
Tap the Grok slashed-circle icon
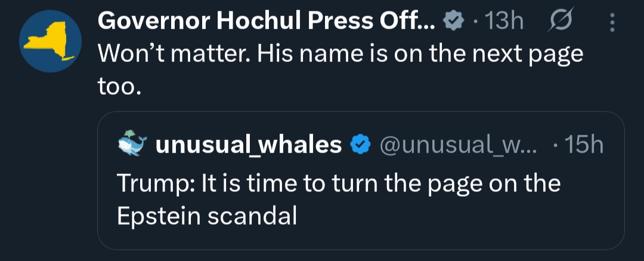[559, 22]
